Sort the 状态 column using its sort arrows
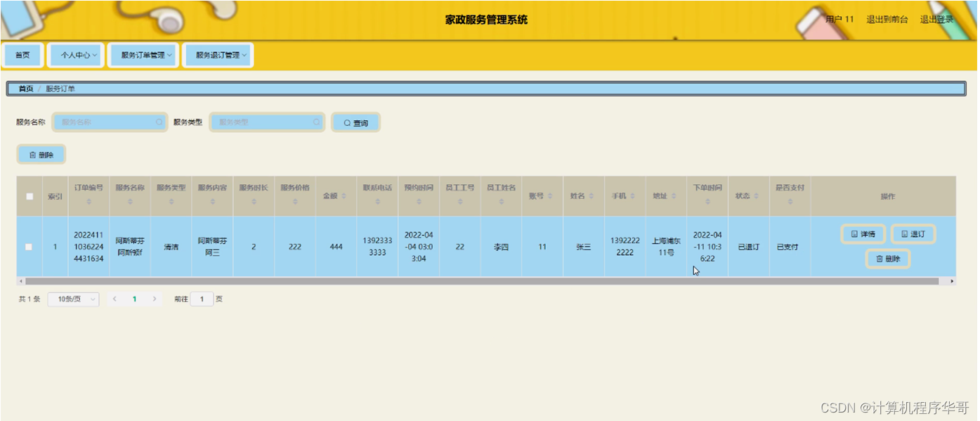 tap(757, 197)
